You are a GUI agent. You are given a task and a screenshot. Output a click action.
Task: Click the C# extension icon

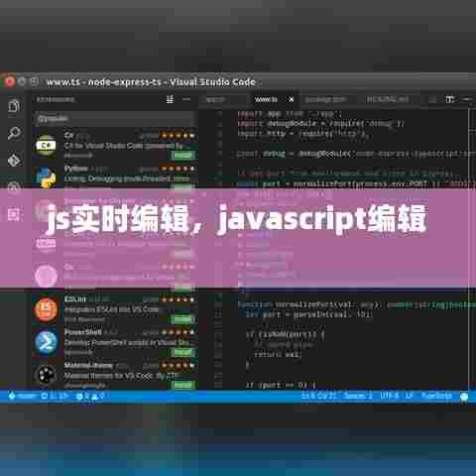[46, 145]
